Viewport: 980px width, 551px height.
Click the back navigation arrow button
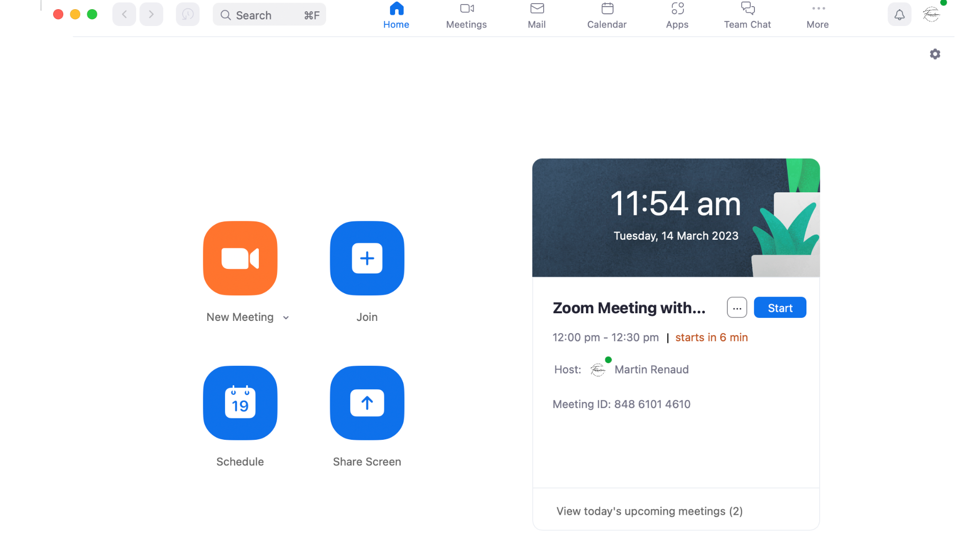pyautogui.click(x=124, y=15)
